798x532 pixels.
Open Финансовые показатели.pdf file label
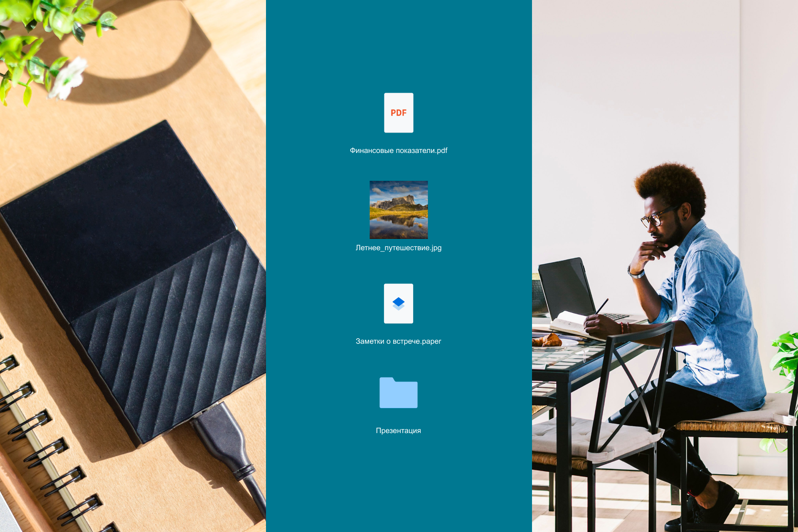click(399, 150)
